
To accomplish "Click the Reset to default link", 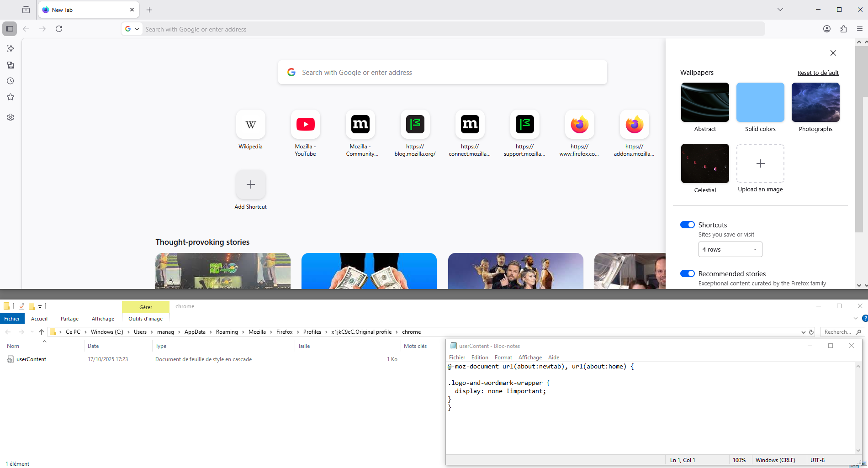I will (818, 73).
